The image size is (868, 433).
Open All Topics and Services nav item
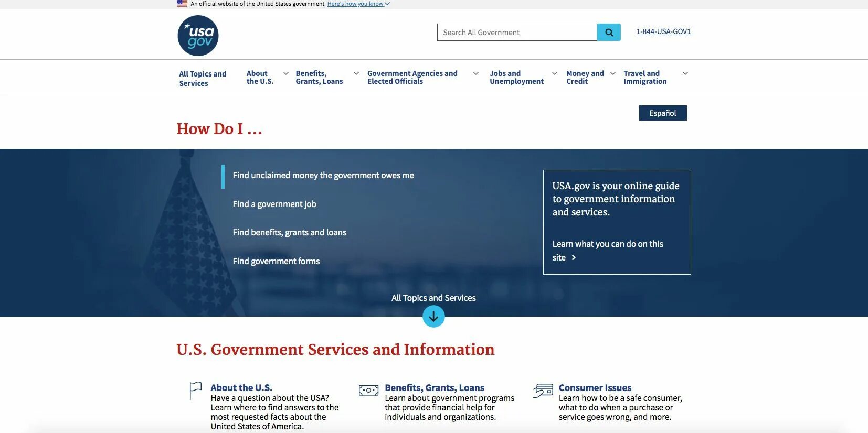[x=203, y=79]
